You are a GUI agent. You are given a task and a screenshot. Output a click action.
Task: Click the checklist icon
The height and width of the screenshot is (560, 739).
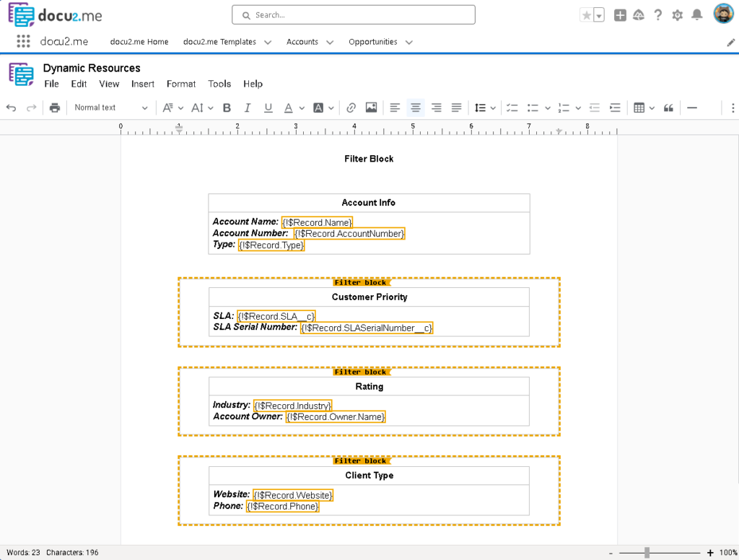[512, 108]
